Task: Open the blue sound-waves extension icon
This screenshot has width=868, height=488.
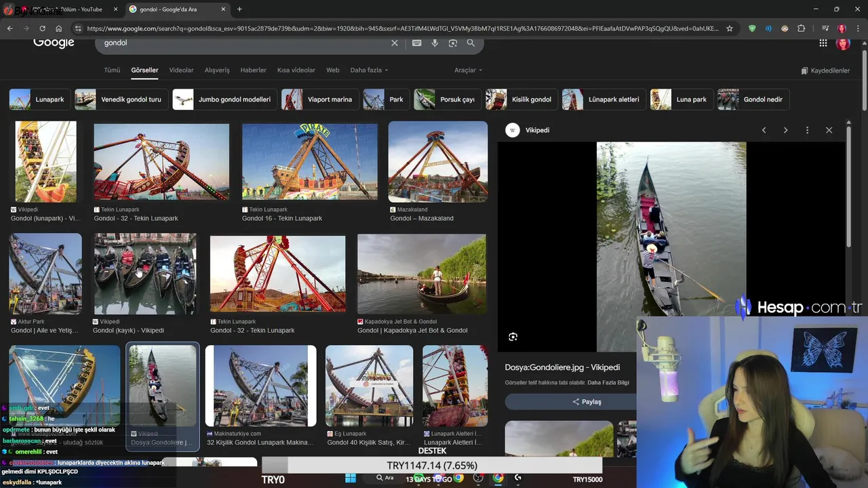Action: coord(768,28)
